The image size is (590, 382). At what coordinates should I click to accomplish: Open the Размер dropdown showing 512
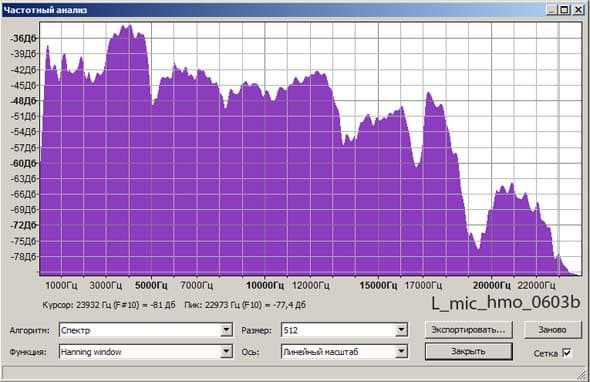point(344,330)
